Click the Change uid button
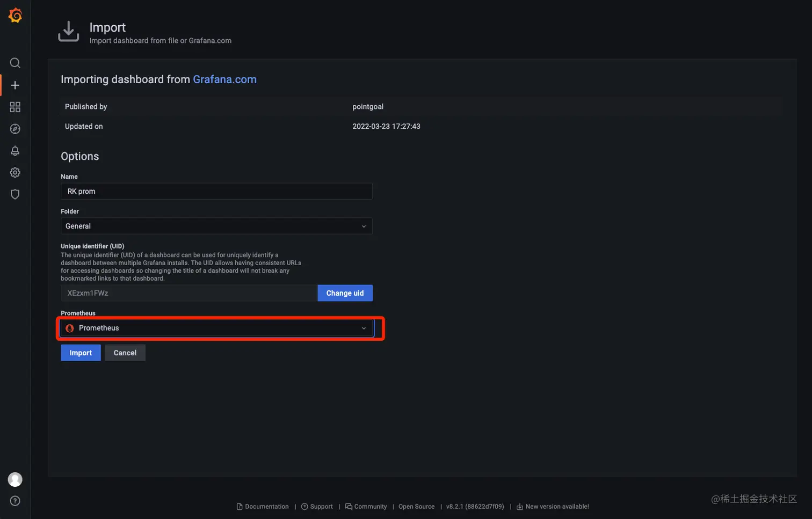Screen dimensions: 812x519 tap(345, 293)
